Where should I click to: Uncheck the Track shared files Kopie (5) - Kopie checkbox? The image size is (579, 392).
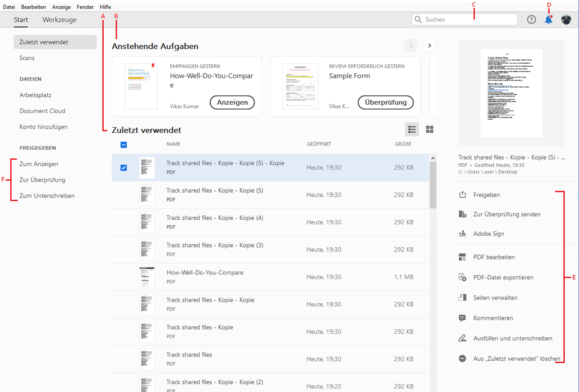click(x=124, y=168)
